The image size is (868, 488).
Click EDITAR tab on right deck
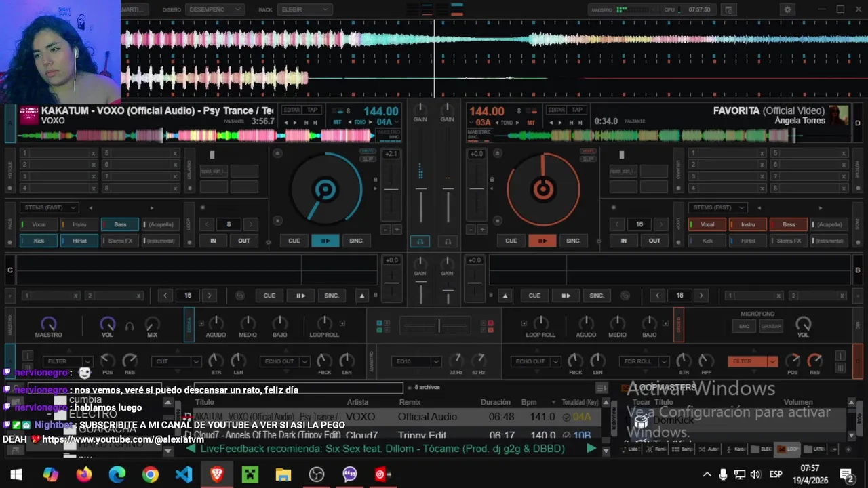(556, 110)
